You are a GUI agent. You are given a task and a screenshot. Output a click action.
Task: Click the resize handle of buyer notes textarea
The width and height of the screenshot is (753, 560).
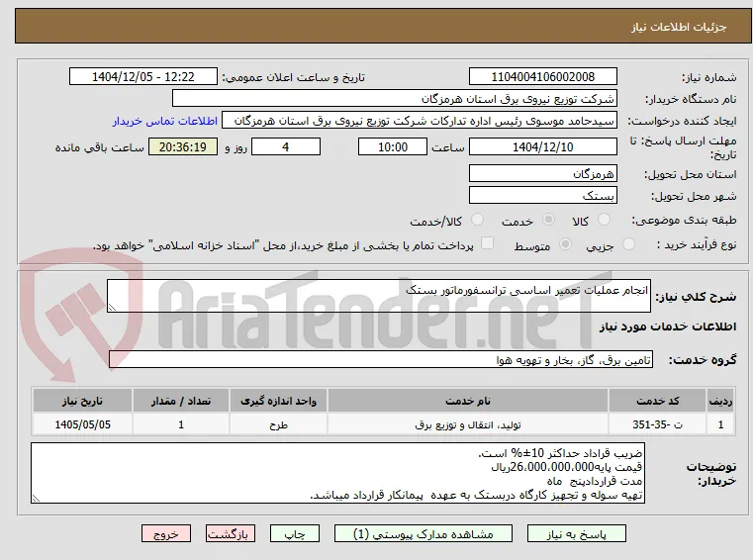(x=36, y=498)
